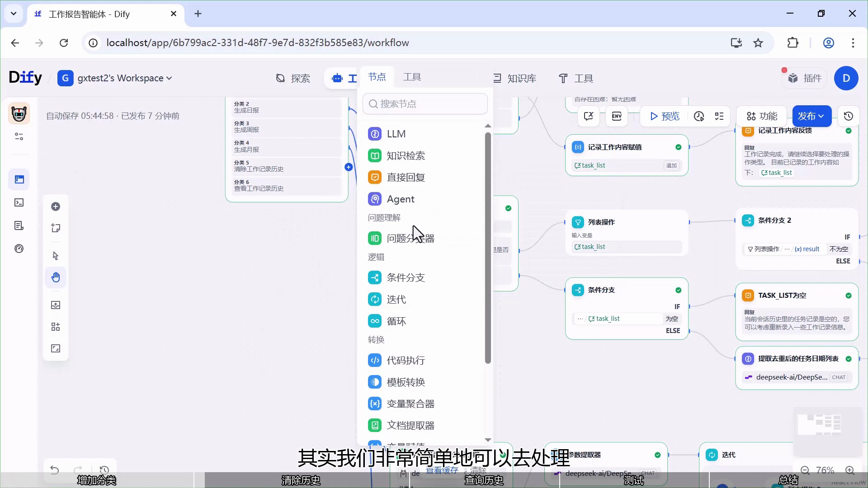Screen dimensions: 868x488
Task: Expand gxtest2's Workspace dropdown
Action: (x=115, y=78)
